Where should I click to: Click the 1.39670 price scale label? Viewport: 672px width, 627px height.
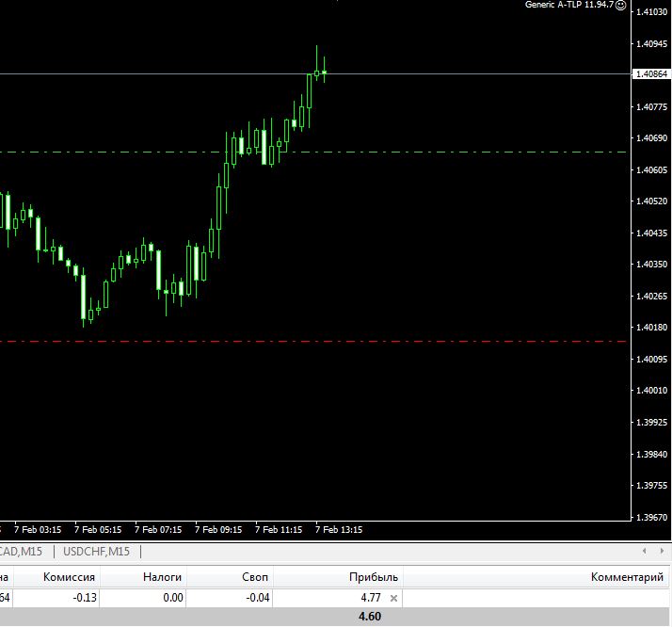tap(652, 517)
